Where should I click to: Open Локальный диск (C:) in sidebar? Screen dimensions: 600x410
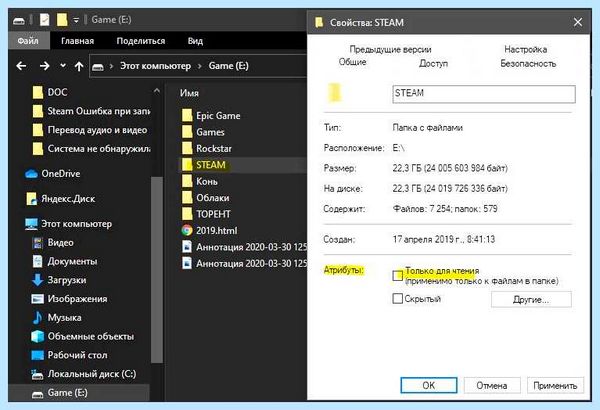click(83, 374)
